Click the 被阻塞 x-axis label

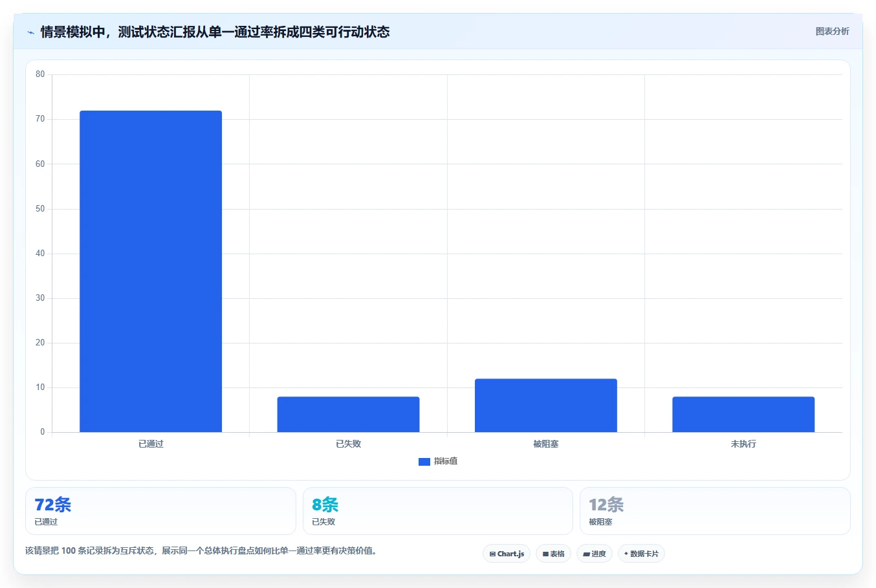[546, 444]
